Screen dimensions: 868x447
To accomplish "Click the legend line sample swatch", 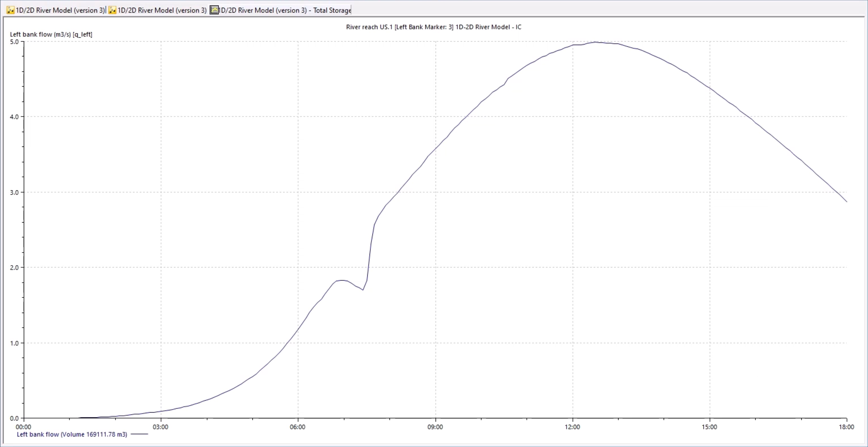I will tap(139, 434).
